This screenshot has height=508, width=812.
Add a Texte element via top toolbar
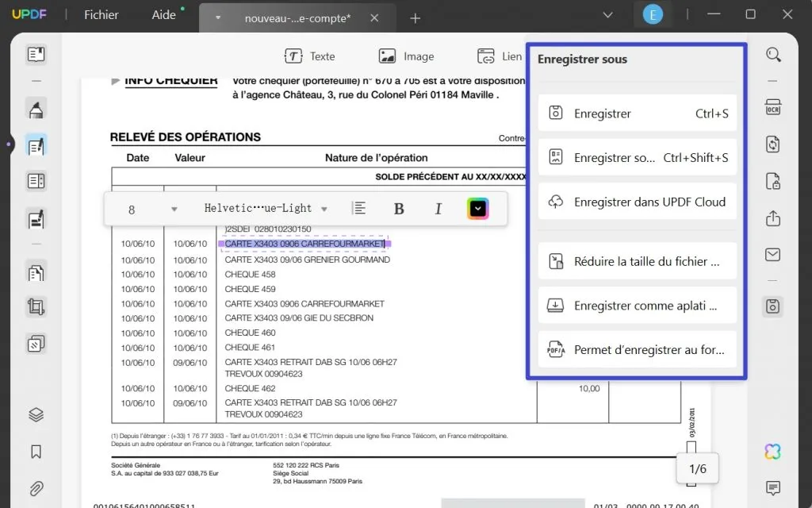click(x=311, y=56)
